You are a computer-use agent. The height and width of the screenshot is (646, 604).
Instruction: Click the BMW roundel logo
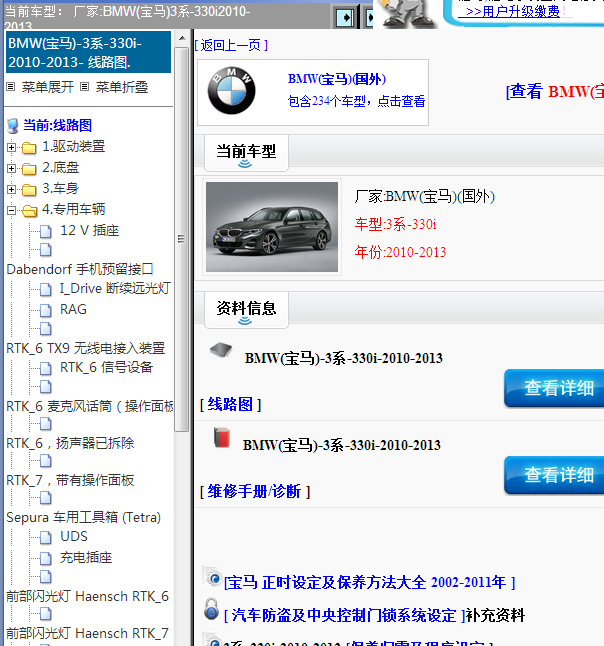pos(232,91)
